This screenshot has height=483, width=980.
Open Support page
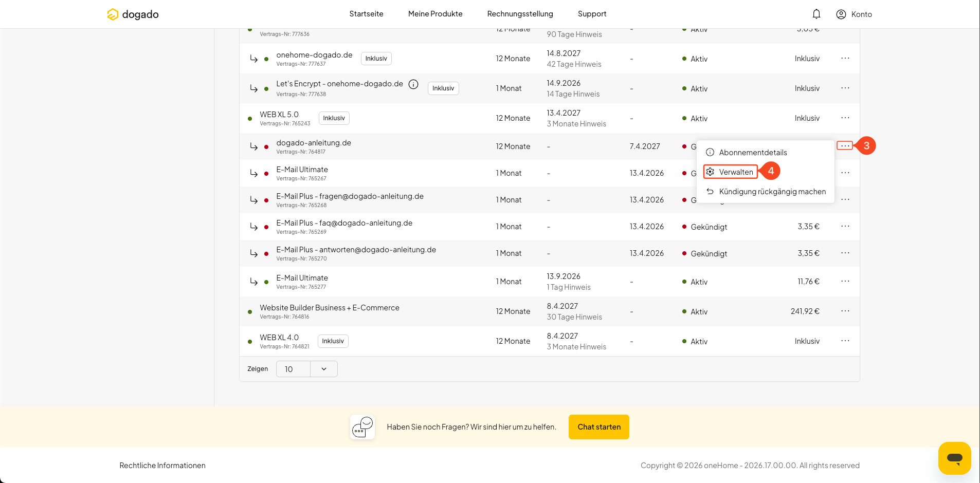592,14
